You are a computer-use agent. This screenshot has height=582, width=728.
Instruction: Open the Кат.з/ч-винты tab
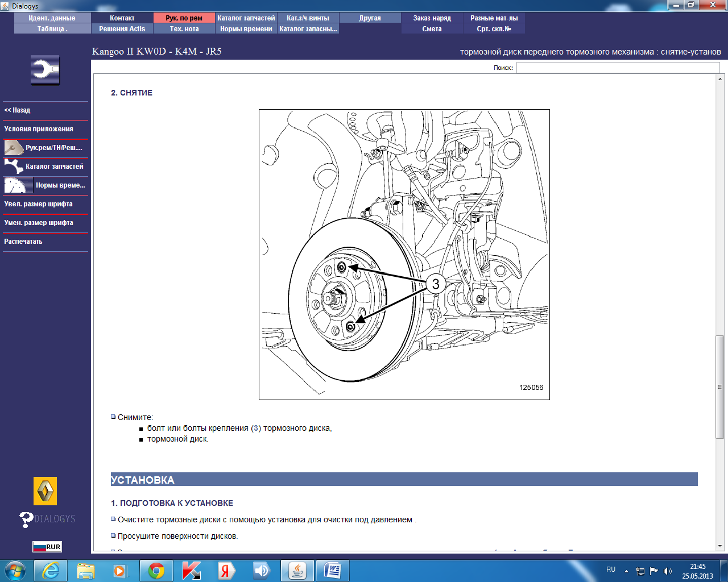[x=308, y=18]
